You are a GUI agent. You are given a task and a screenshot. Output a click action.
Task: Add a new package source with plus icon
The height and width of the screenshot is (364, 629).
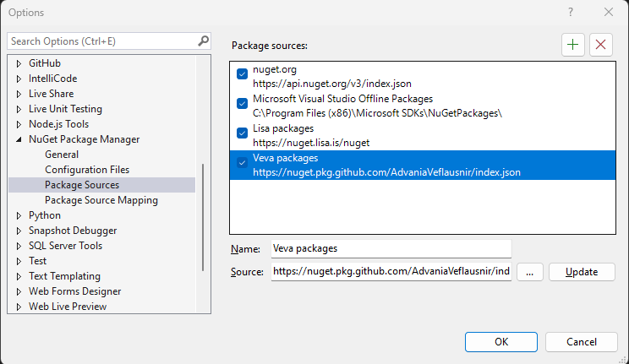573,45
